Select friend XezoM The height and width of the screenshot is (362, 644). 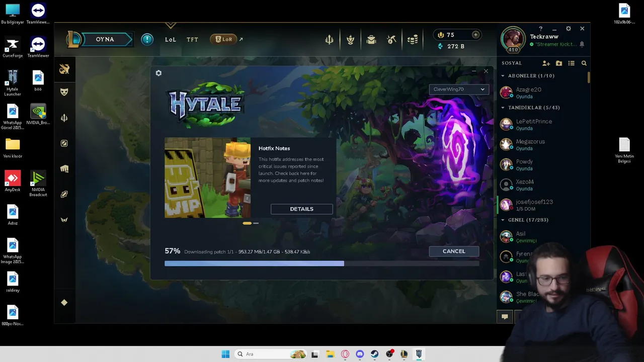[542, 185]
